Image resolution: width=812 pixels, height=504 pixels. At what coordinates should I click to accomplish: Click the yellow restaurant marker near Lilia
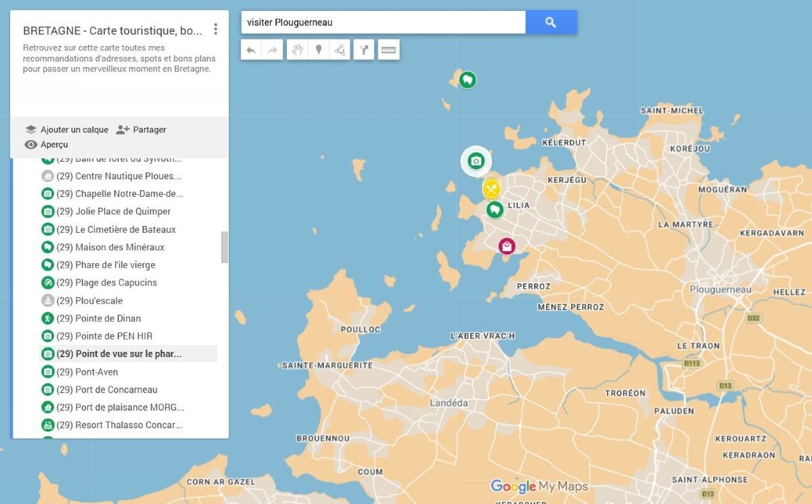pos(491,189)
